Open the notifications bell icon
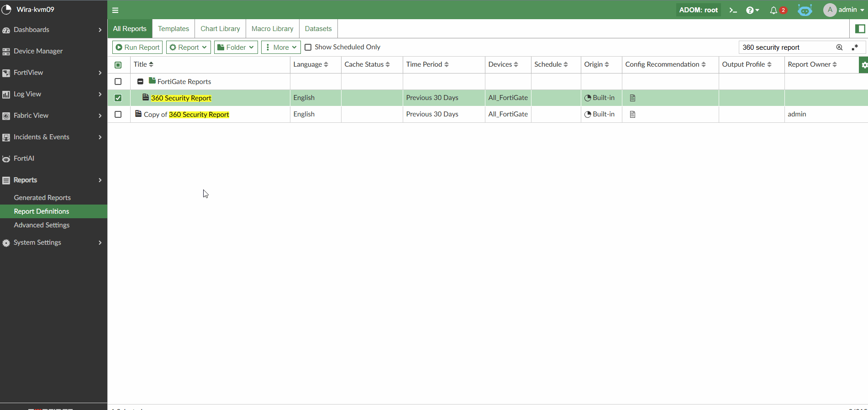The width and height of the screenshot is (868, 410). click(773, 10)
